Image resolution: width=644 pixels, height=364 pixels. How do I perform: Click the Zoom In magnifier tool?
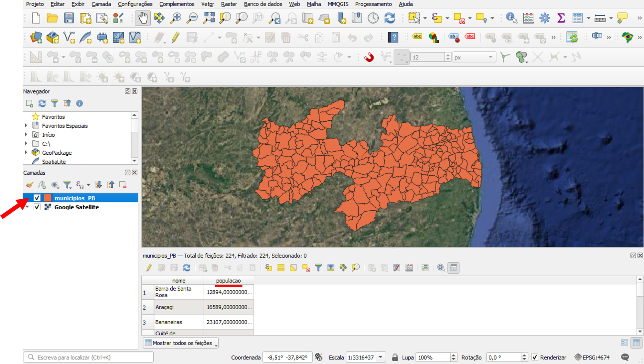point(176,18)
